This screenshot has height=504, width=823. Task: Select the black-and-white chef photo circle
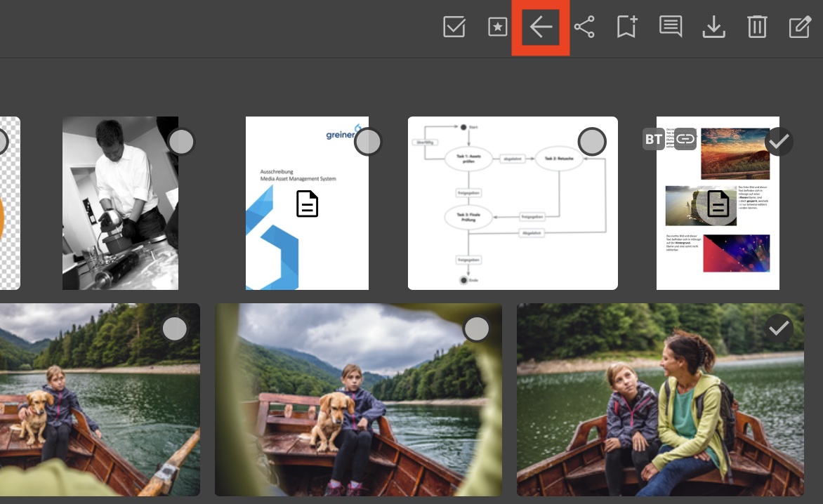click(182, 142)
